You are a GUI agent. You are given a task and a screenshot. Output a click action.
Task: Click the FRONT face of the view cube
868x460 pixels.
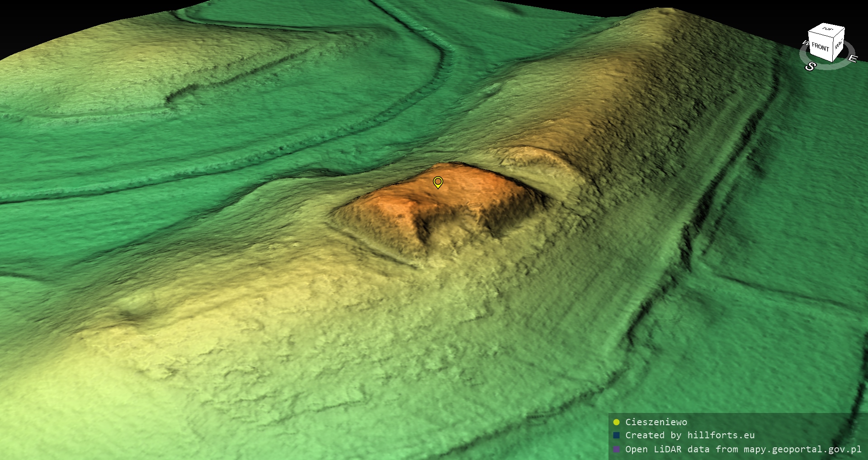820,47
